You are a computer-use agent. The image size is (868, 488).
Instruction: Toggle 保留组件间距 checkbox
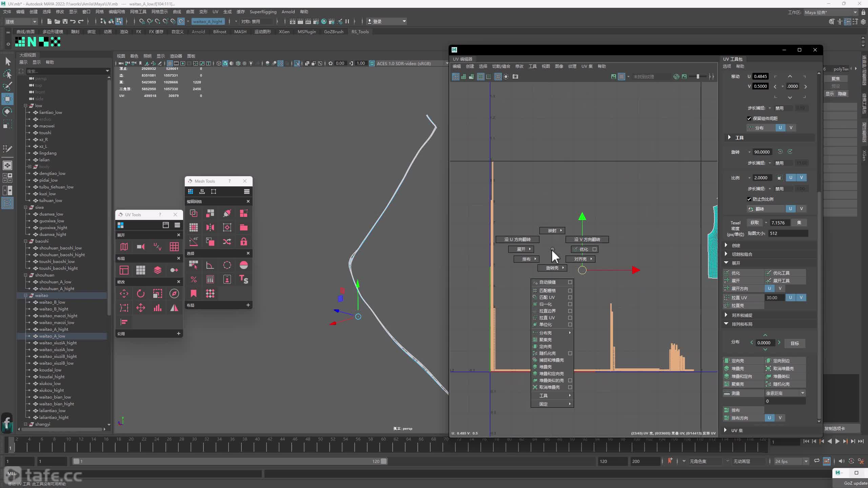coord(749,118)
